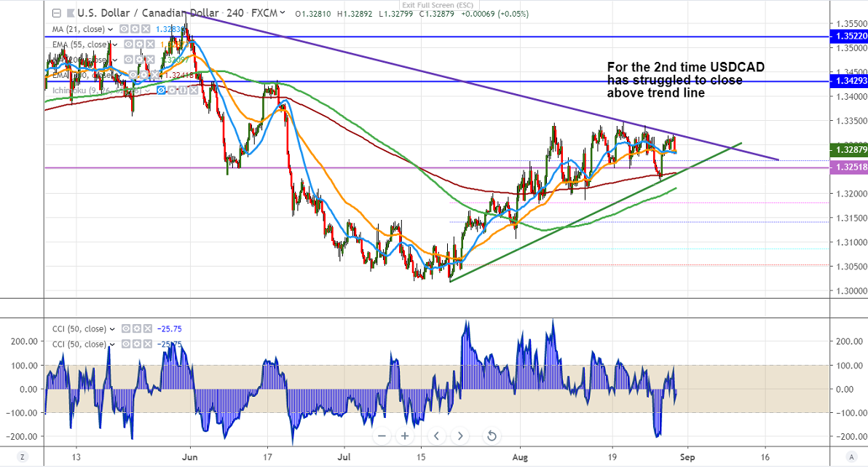
Task: Click the U.S. Dollar / Canadian Dollar title
Action: click(x=148, y=12)
